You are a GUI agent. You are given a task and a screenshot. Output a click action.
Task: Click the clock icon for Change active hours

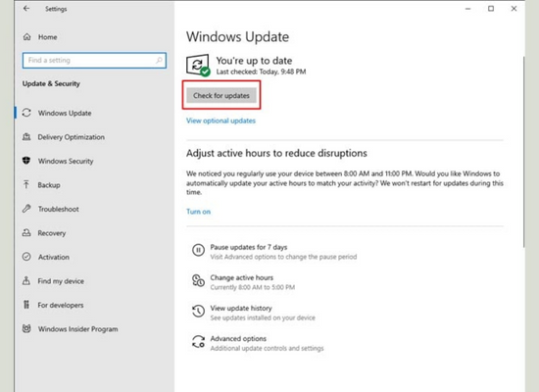pyautogui.click(x=198, y=280)
